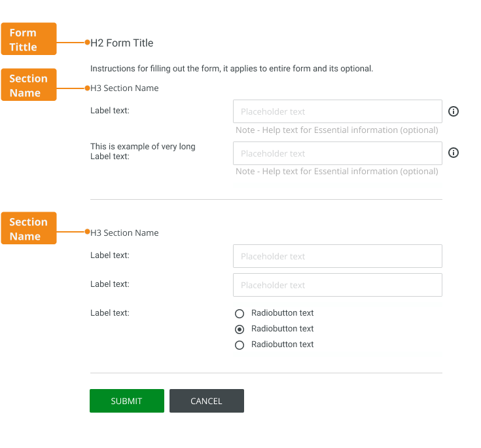Choose the last Radiobutton text option
The height and width of the screenshot is (448, 481).
click(x=240, y=345)
